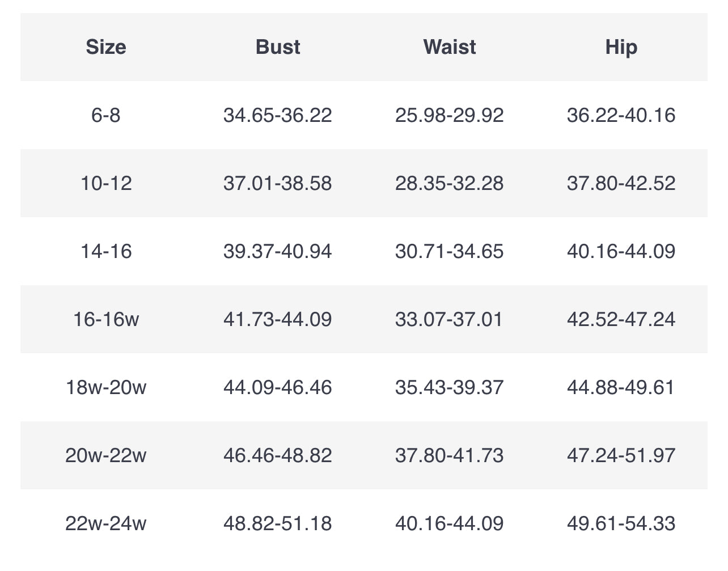Click bust value 34.65-36.22

pos(278,115)
